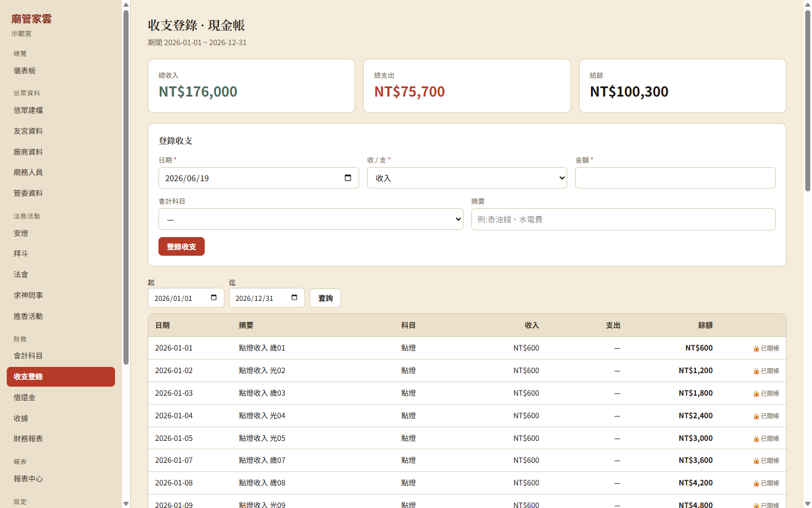Select the active 收支登錄 sidebar item
This screenshot has width=812, height=508.
(x=61, y=376)
